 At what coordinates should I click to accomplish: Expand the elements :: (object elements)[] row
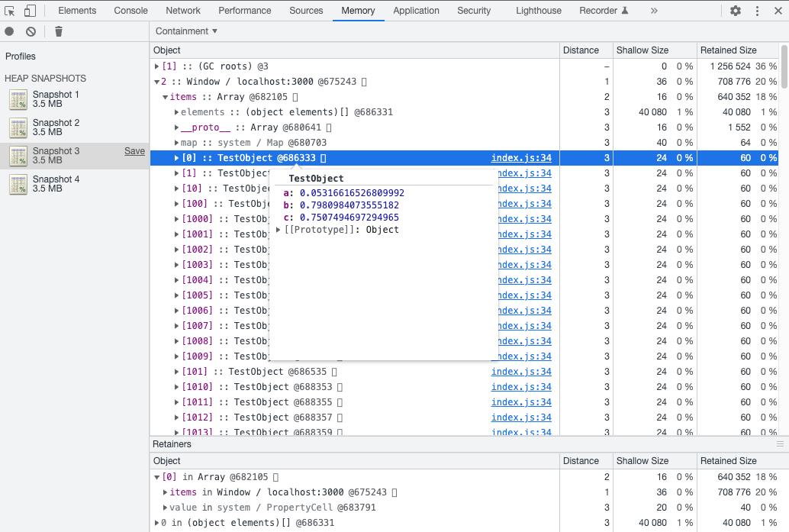click(176, 112)
